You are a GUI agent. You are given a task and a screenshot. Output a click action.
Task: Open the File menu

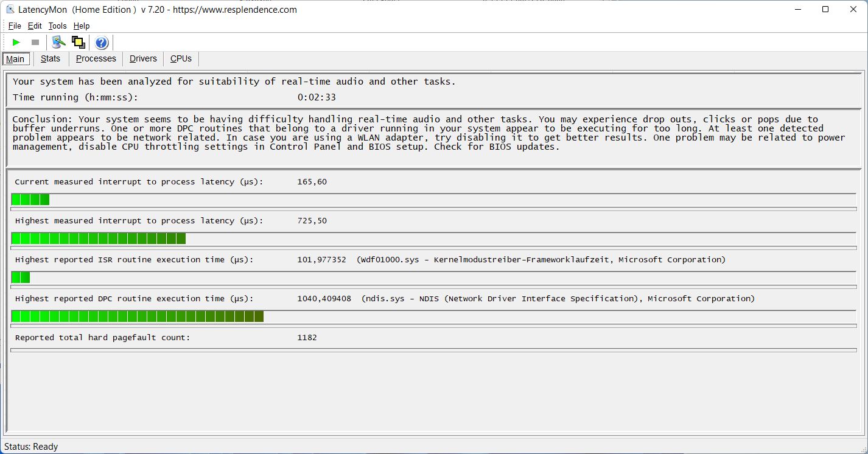pyautogui.click(x=15, y=26)
